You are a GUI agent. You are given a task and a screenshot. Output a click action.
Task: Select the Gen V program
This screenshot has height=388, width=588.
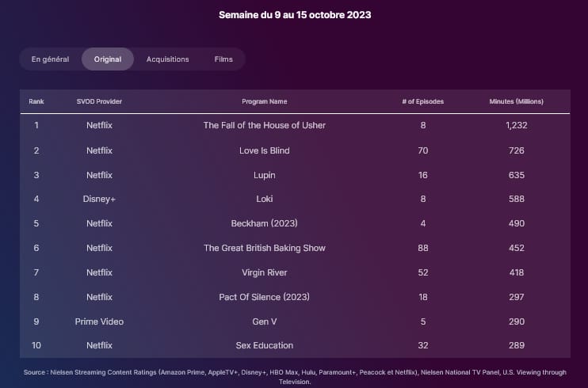click(x=265, y=321)
